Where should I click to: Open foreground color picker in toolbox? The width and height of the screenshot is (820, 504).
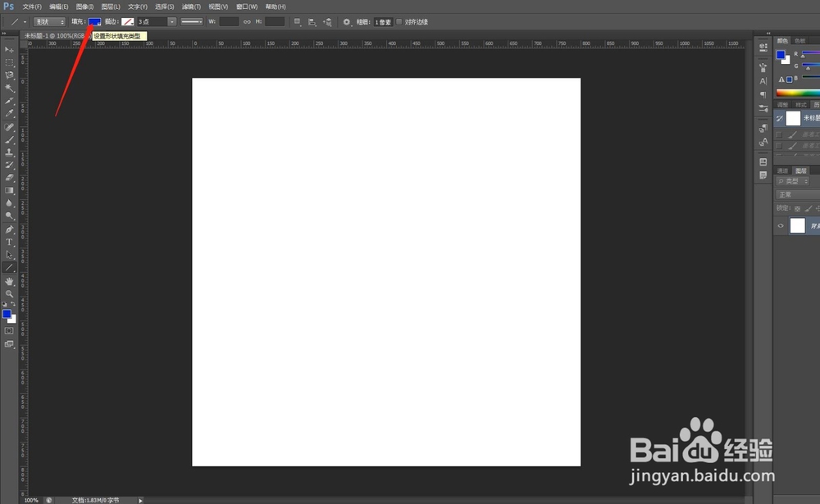[7, 314]
